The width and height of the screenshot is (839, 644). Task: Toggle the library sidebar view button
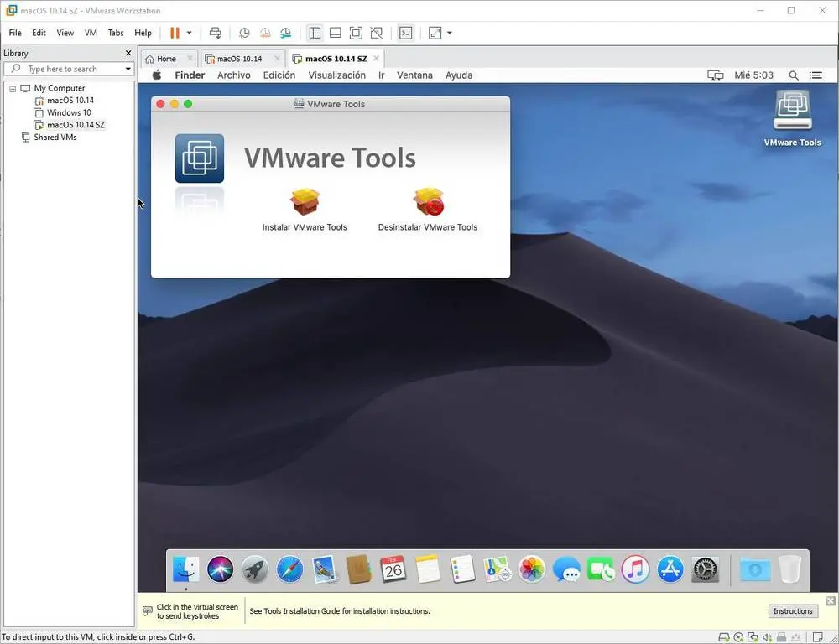coord(315,33)
